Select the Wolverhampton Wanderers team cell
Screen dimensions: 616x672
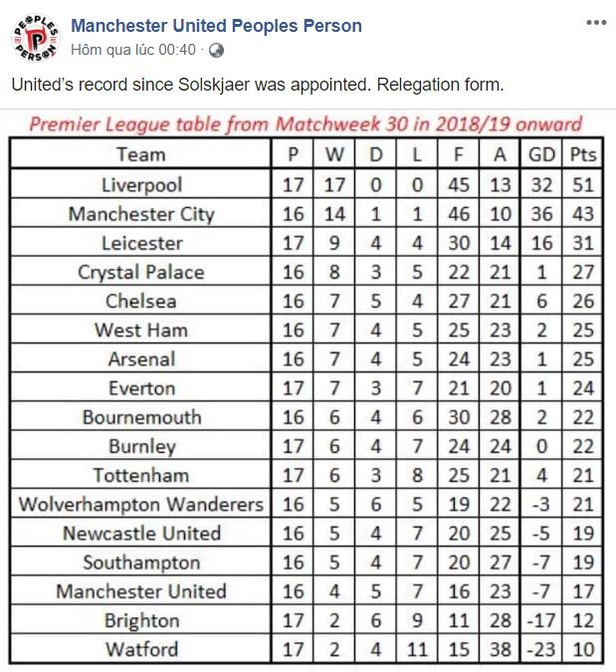pos(141,505)
